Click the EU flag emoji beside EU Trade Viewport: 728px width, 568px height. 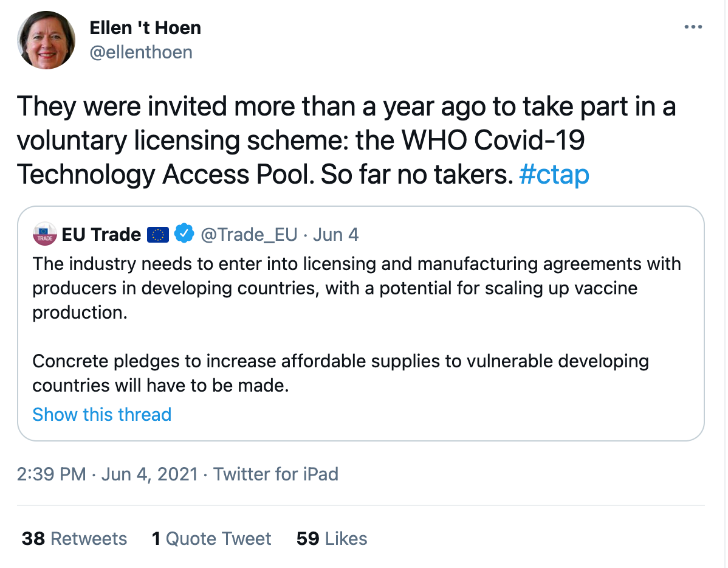click(159, 234)
